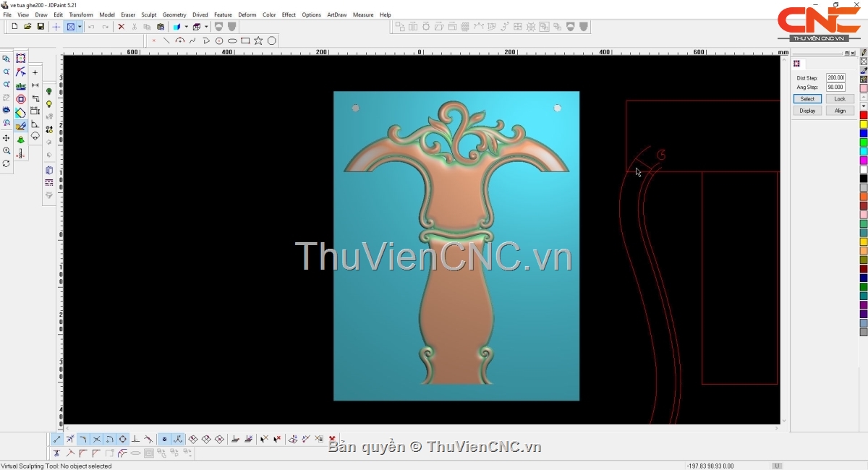Click the yellow light bulb icon
The width and height of the screenshot is (868, 470).
point(49,104)
